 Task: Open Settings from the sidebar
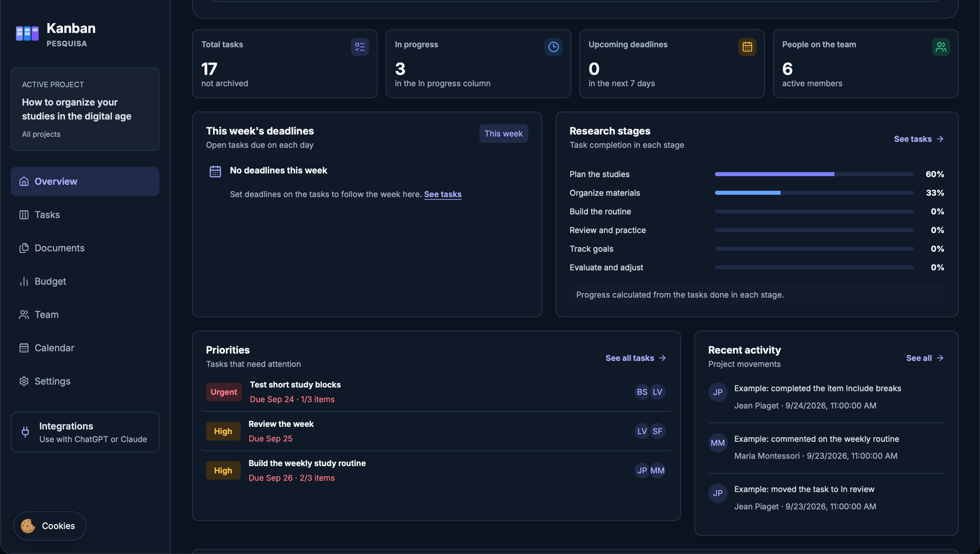85,381
